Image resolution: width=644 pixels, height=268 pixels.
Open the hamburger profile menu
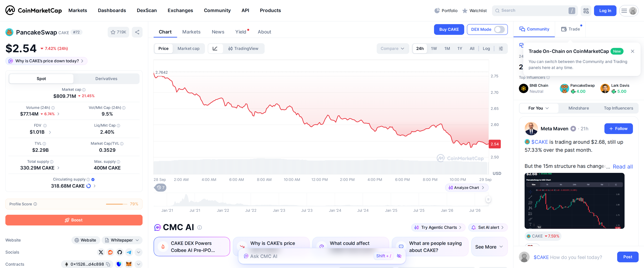(629, 11)
